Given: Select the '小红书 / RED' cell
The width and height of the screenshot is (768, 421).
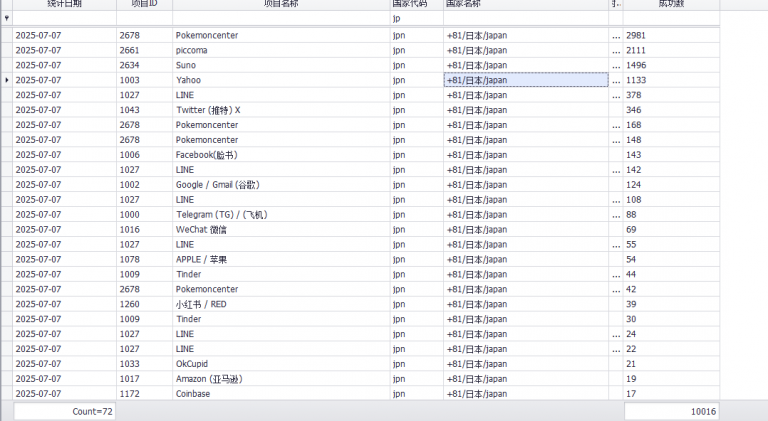Looking at the screenshot, I should pos(281,304).
